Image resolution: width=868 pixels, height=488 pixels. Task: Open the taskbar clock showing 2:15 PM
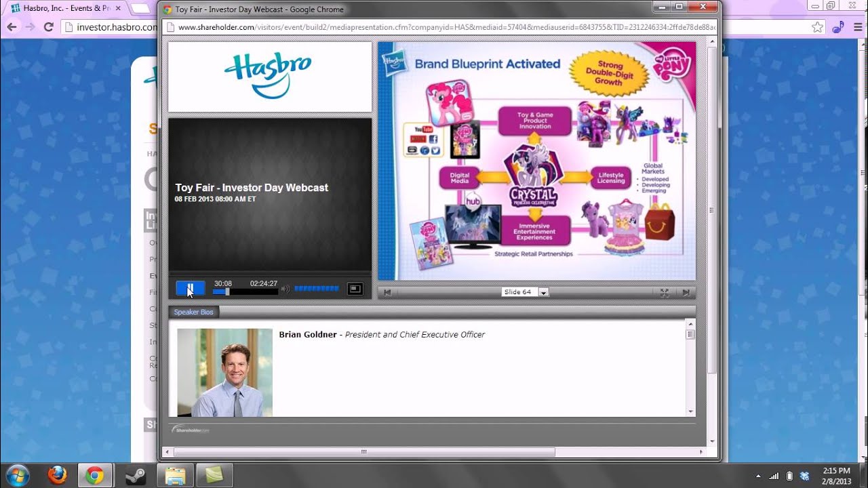(835, 476)
